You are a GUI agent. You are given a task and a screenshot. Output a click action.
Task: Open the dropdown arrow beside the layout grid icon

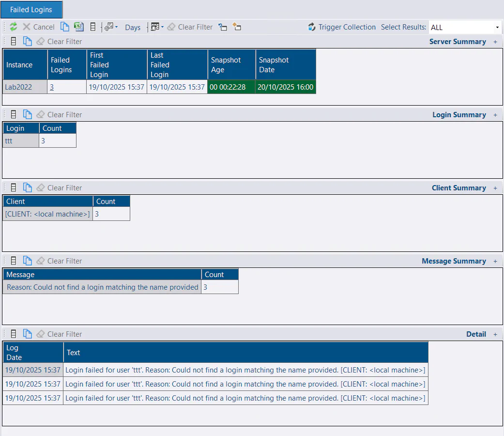click(x=162, y=27)
